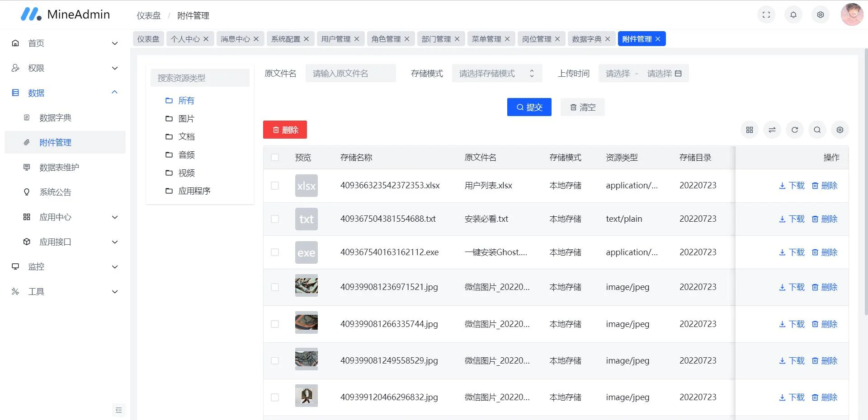Toggle fullscreen mode in the top bar
Image resolution: width=868 pixels, height=420 pixels.
766,14
